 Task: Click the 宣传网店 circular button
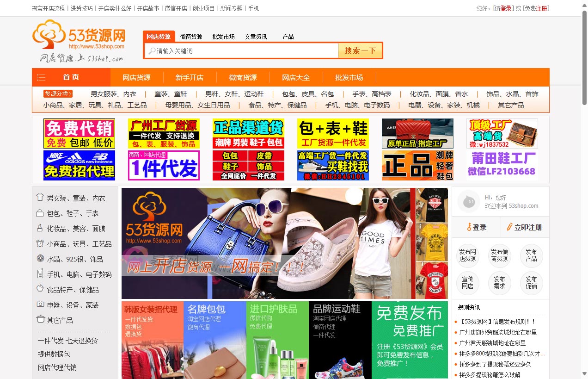[x=468, y=284]
